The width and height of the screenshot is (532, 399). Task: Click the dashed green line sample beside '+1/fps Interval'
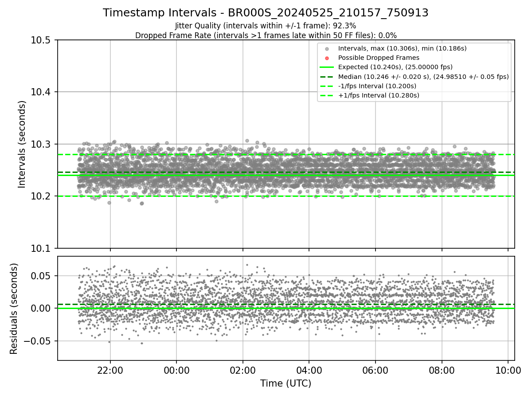click(327, 95)
